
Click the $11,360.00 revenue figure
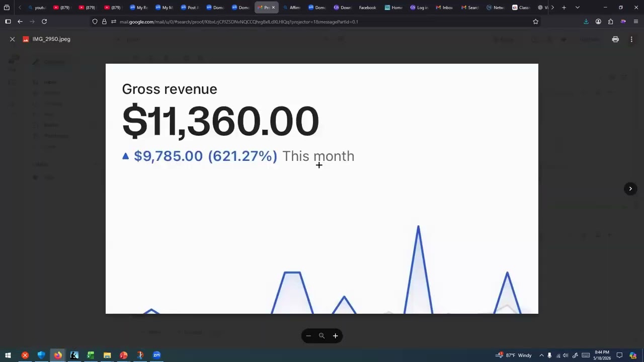220,121
